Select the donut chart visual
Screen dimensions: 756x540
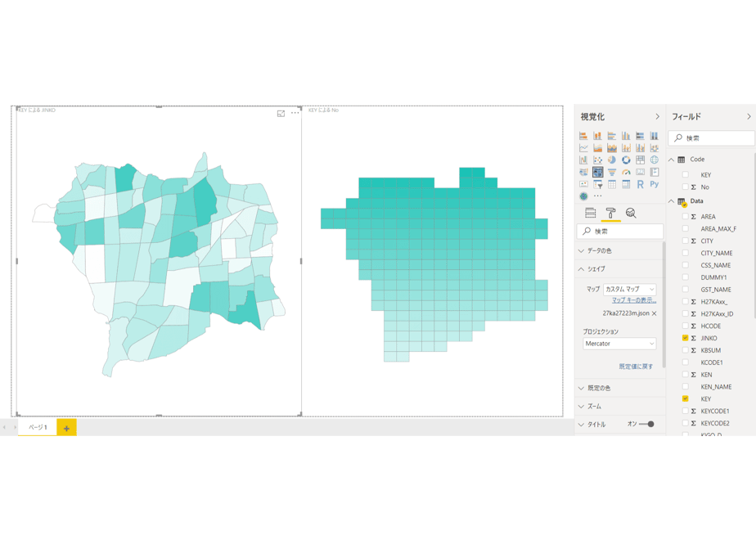[x=626, y=160]
